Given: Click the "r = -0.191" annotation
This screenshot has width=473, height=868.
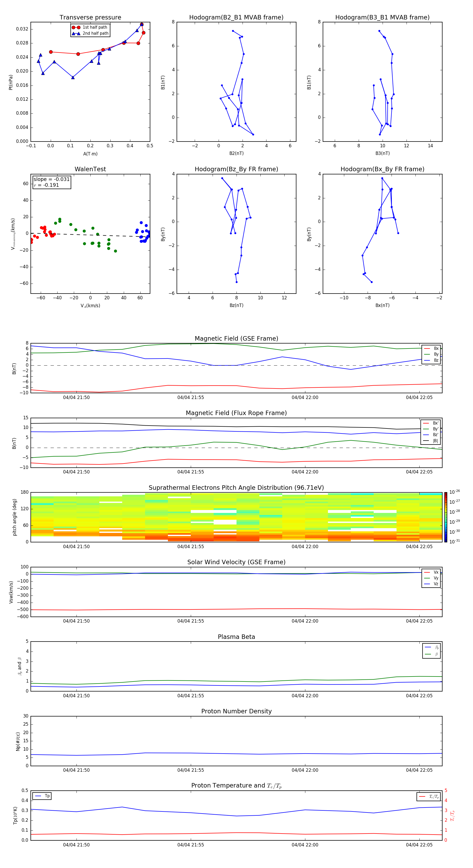Looking at the screenshot, I should (47, 185).
